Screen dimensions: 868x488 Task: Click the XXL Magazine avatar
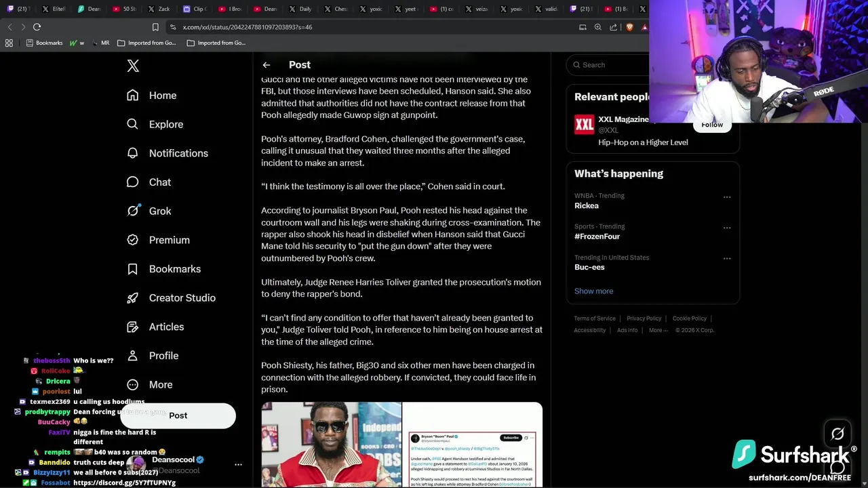[585, 125]
